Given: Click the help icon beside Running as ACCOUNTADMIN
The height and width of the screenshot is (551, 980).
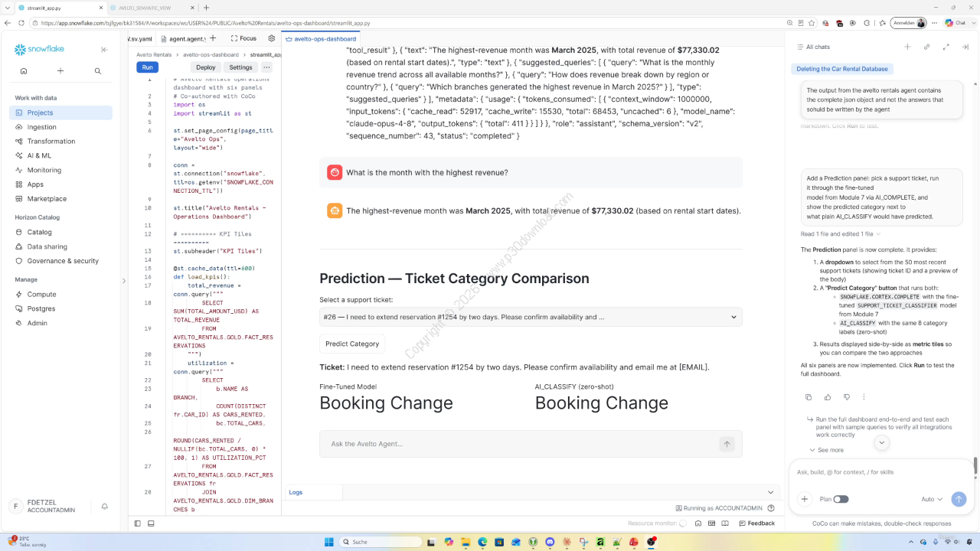Looking at the screenshot, I should pos(770,508).
